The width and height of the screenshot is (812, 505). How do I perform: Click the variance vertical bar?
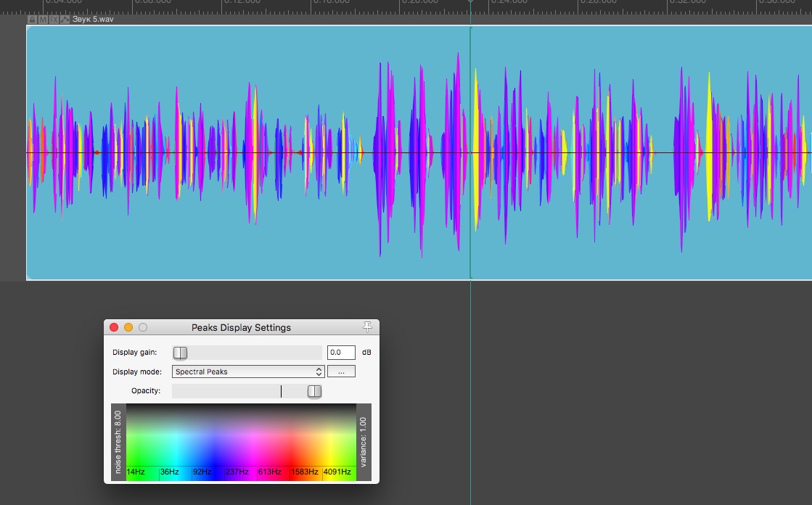tap(364, 442)
